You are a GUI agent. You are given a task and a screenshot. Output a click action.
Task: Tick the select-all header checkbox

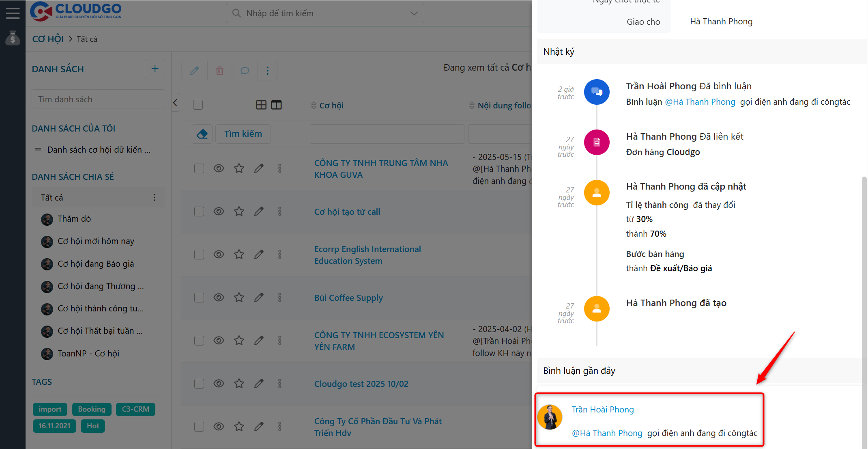coord(198,105)
